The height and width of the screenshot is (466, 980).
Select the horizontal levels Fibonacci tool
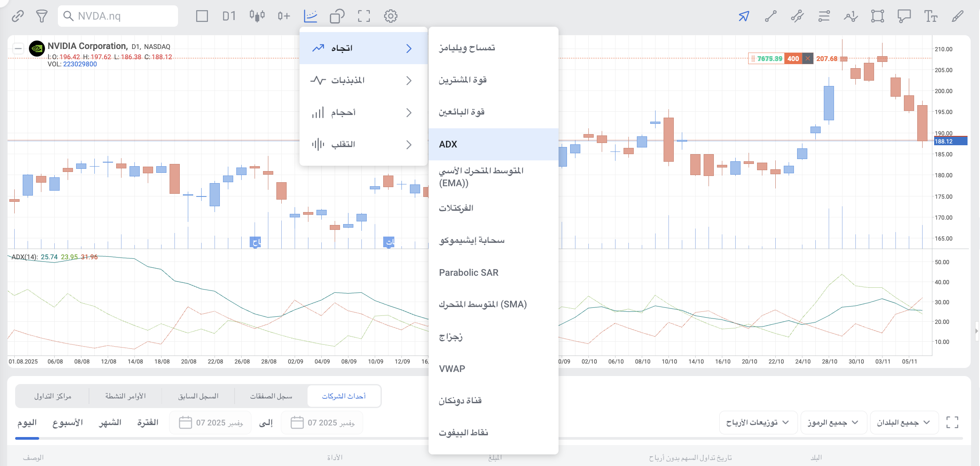[x=824, y=16]
